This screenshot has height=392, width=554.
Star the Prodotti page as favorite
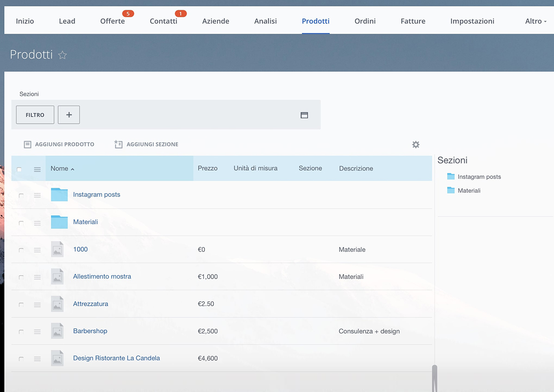tap(63, 55)
